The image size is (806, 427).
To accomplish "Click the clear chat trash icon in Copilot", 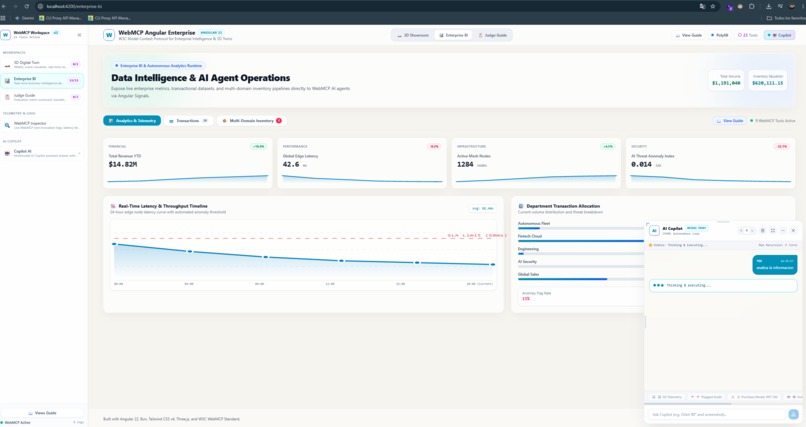I will 762,231.
